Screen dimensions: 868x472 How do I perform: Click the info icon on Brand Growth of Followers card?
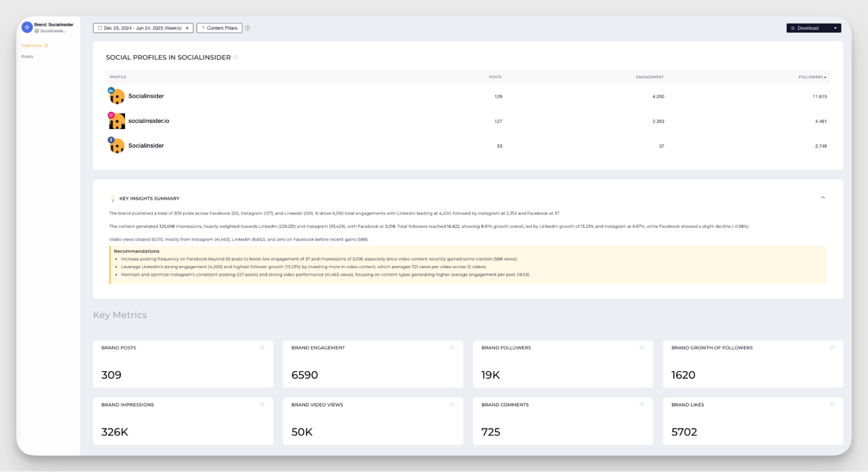[832, 347]
